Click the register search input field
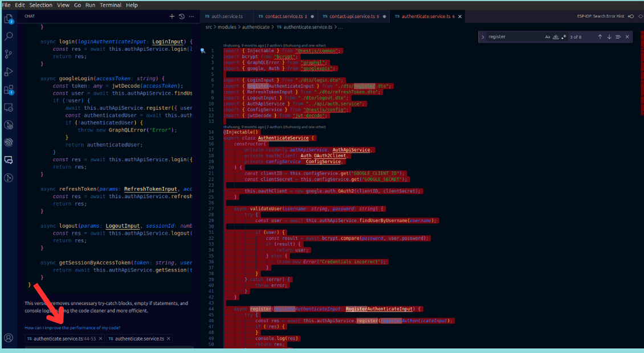The height and width of the screenshot is (353, 644). 513,36
